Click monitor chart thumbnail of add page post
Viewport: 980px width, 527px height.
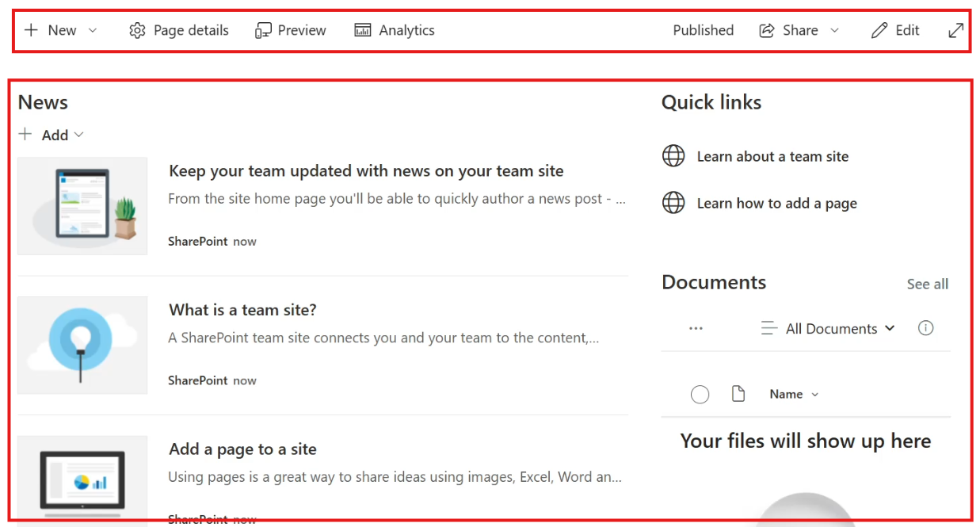[x=82, y=478]
